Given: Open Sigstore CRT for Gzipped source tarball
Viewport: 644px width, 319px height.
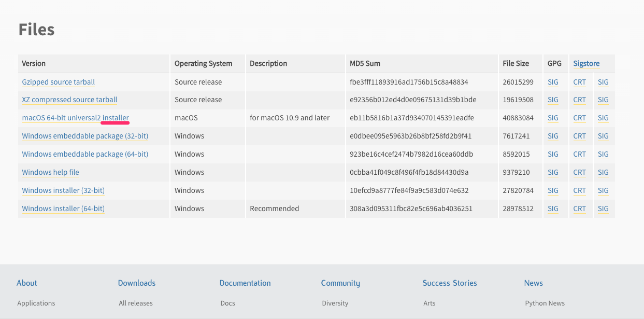Looking at the screenshot, I should click(580, 82).
